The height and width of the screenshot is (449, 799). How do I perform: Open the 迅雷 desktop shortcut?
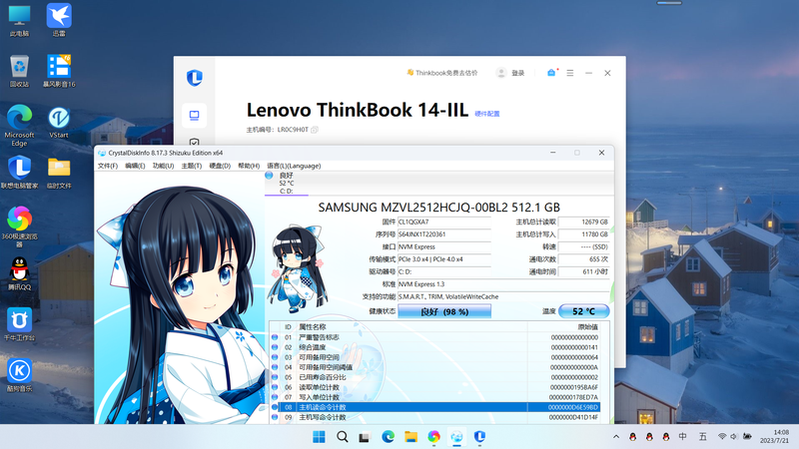tap(59, 20)
